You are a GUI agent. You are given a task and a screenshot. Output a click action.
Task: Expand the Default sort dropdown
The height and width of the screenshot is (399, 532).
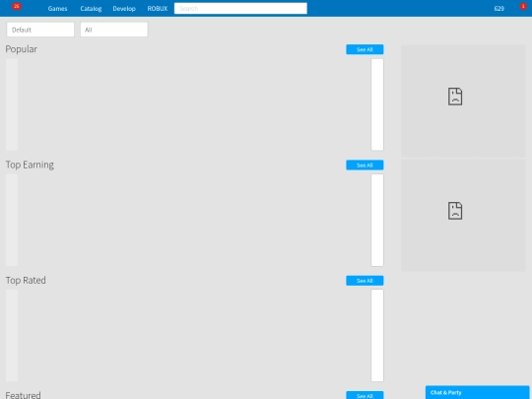[40, 30]
